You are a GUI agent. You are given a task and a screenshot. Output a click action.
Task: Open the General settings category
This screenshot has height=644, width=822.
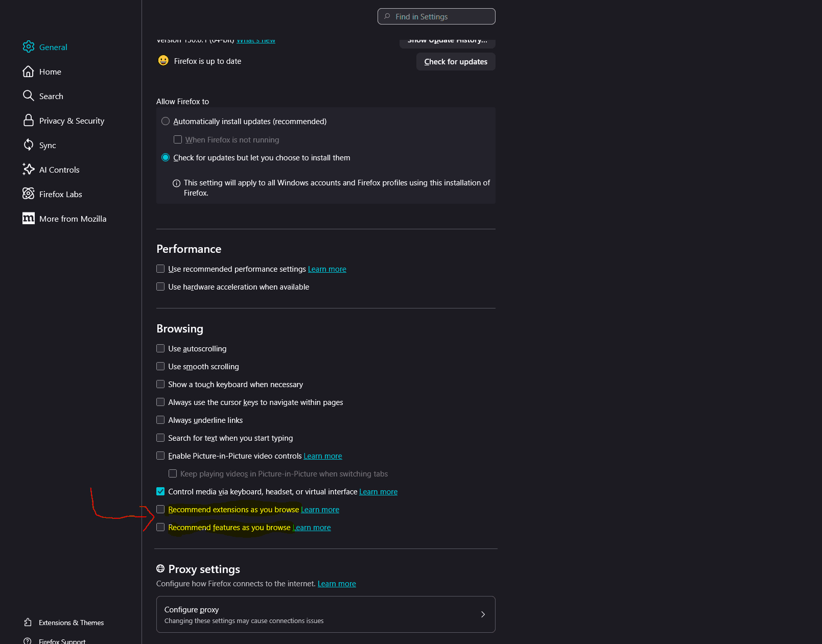click(53, 47)
